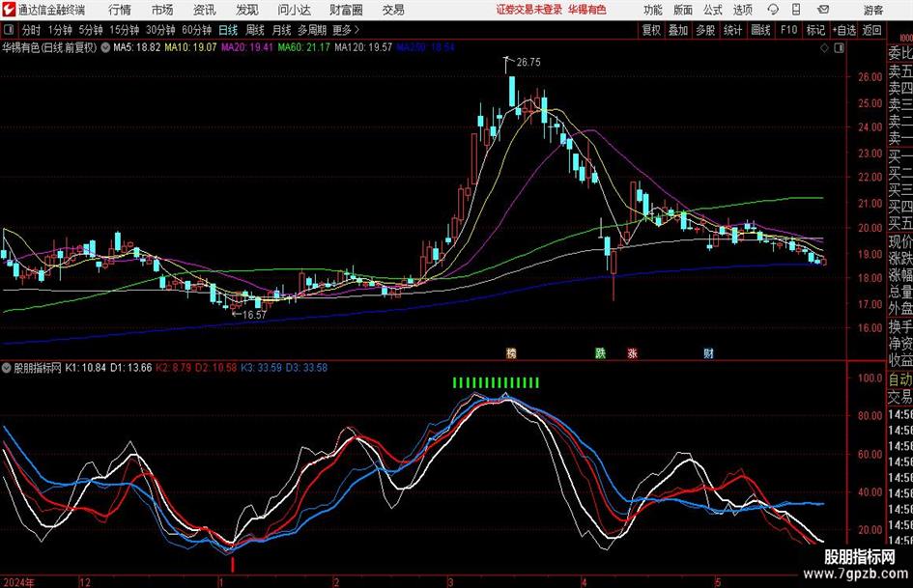The height and width of the screenshot is (588, 913).
Task: Expand the 华锡有色 main chart indicator dropdown
Action: click(105, 47)
